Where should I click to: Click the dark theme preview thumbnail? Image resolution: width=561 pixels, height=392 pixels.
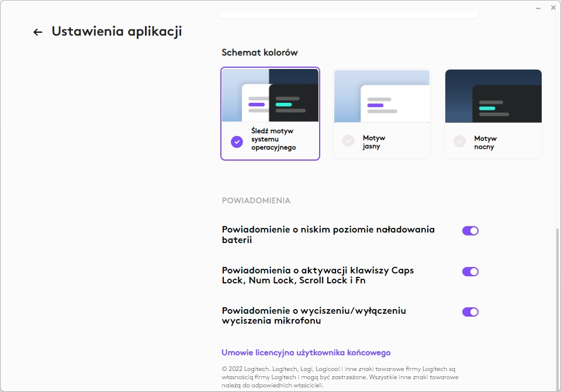click(x=493, y=96)
